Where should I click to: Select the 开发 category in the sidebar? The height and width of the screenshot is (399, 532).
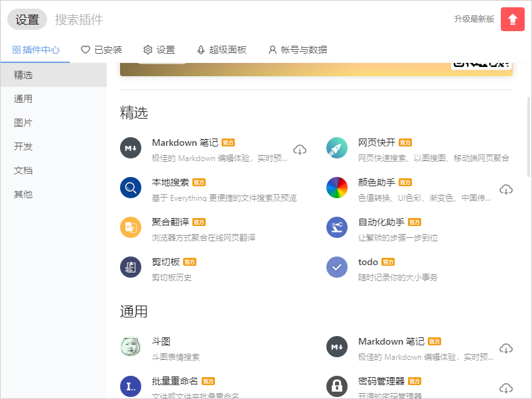tap(25, 146)
